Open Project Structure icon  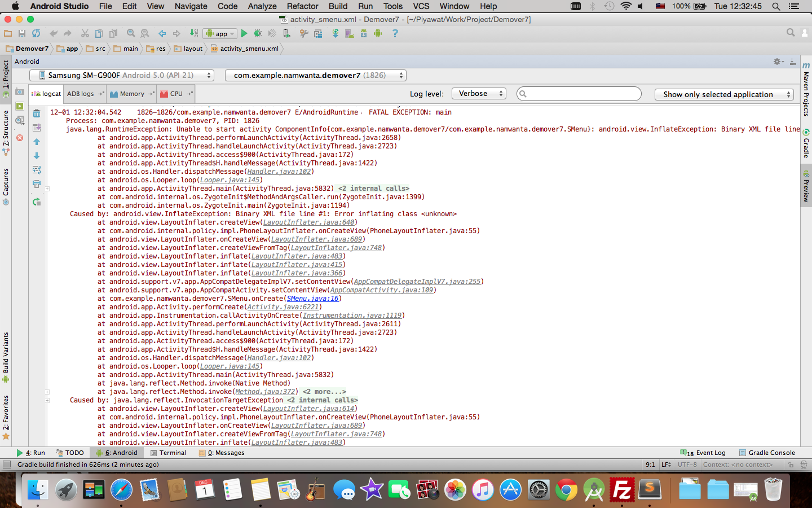[318, 33]
